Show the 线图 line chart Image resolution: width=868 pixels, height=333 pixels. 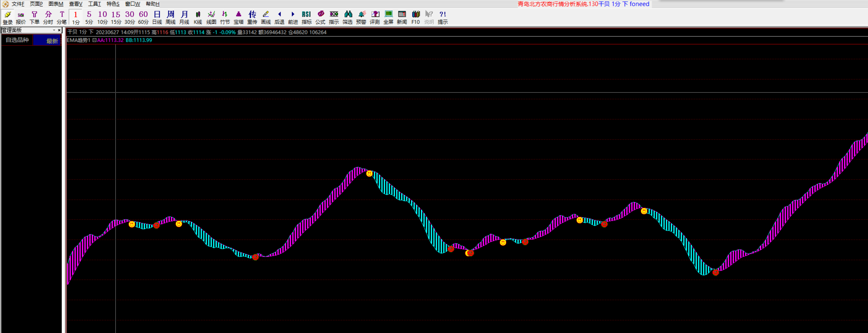click(x=211, y=18)
